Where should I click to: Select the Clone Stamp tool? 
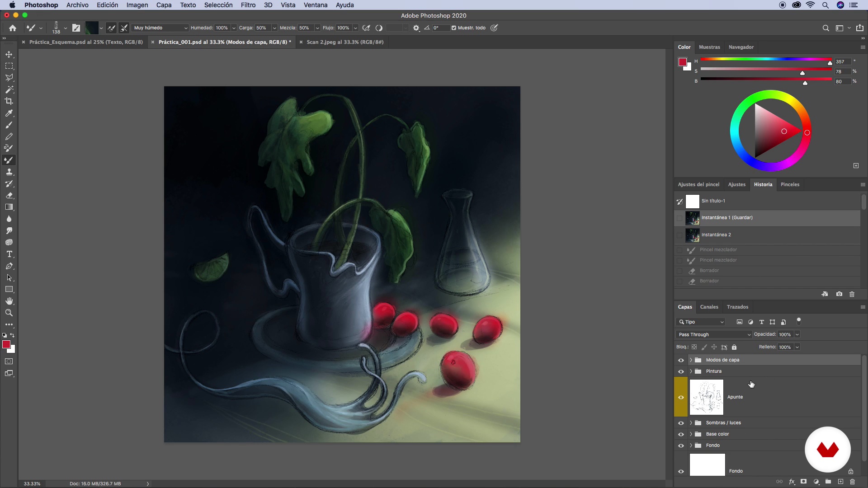[x=9, y=172]
